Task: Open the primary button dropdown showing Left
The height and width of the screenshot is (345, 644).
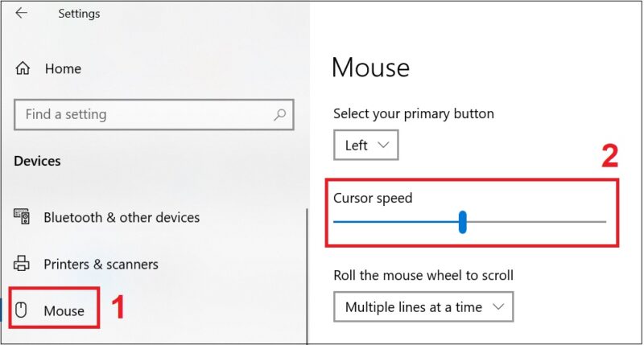Action: tap(365, 146)
